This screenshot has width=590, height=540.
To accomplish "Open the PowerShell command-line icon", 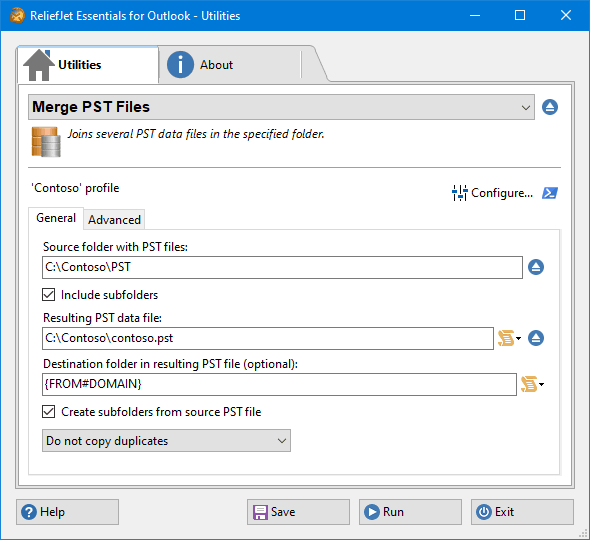I will click(550, 193).
